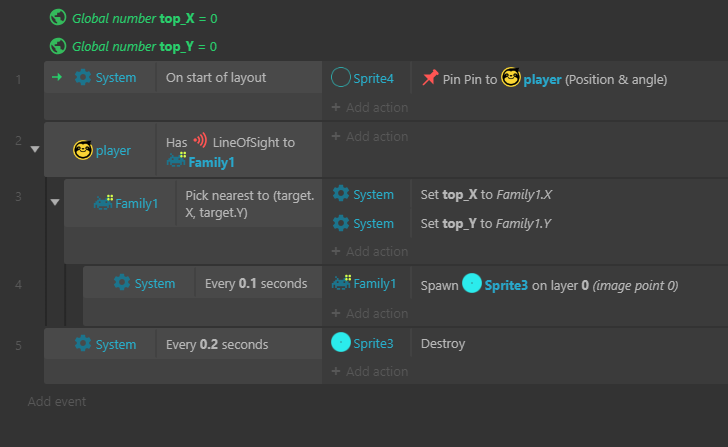Viewport: 728px width, 447px height.
Task: Click Add action under event 4
Action: click(370, 313)
